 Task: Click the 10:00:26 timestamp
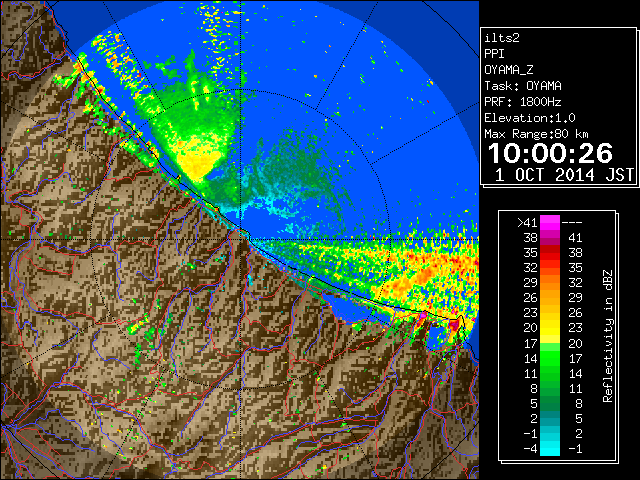pyautogui.click(x=550, y=153)
